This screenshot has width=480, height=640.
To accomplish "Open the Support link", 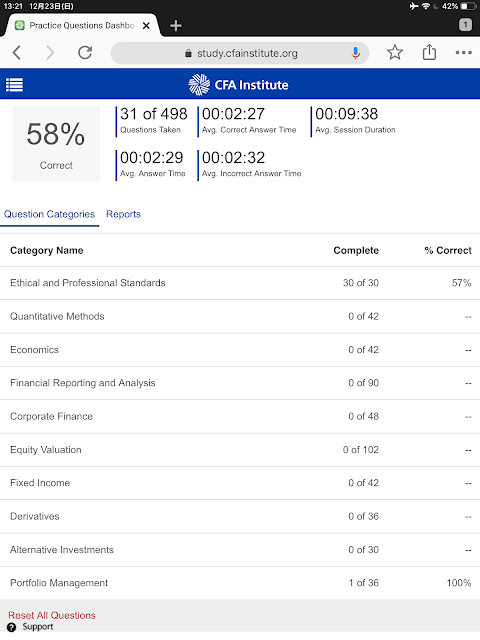I will [x=38, y=627].
